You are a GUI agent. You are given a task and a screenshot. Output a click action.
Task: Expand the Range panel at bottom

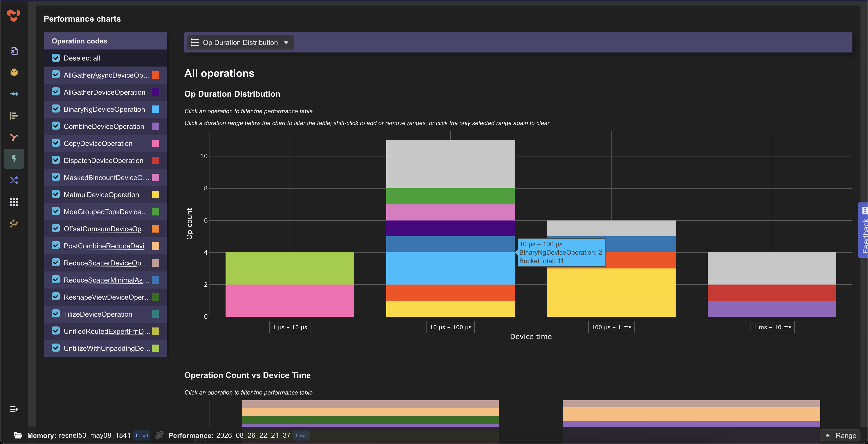pyautogui.click(x=840, y=435)
